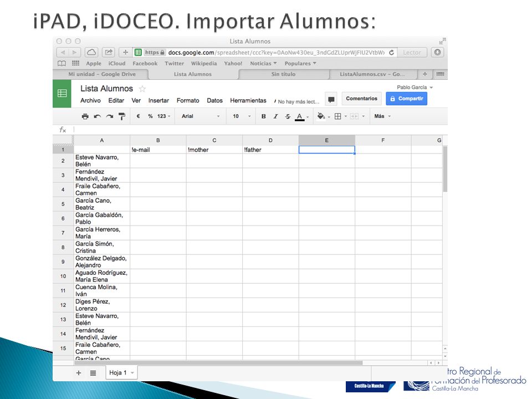Open the Apple bookmark link
The image size is (532, 399).
click(x=94, y=63)
